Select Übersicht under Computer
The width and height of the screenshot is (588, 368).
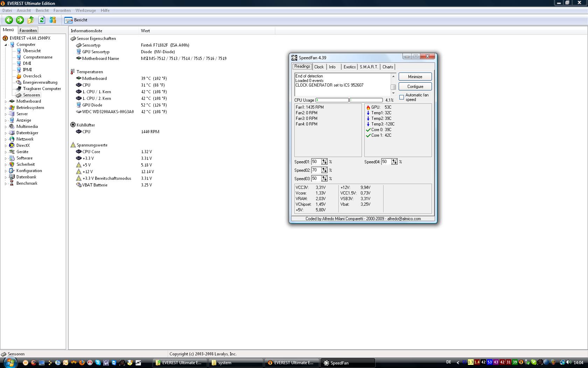(x=32, y=51)
